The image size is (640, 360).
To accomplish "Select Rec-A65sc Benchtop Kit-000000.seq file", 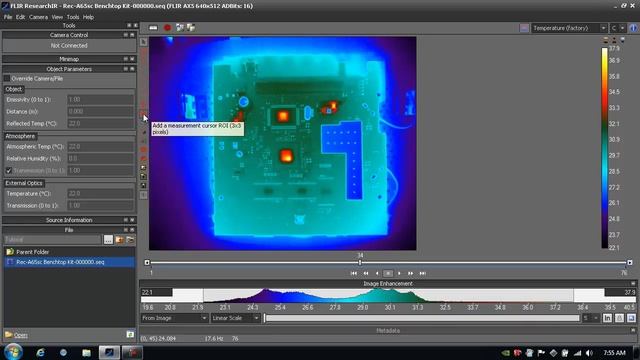I will coord(69,262).
